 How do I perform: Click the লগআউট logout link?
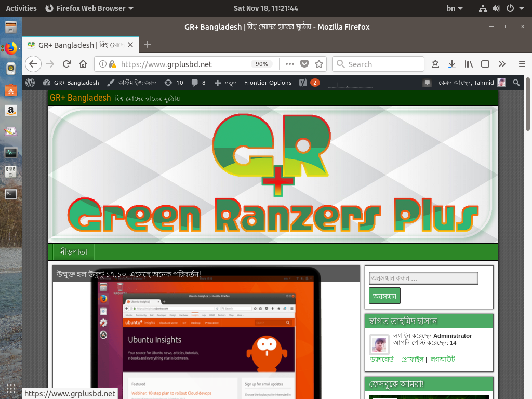click(443, 359)
